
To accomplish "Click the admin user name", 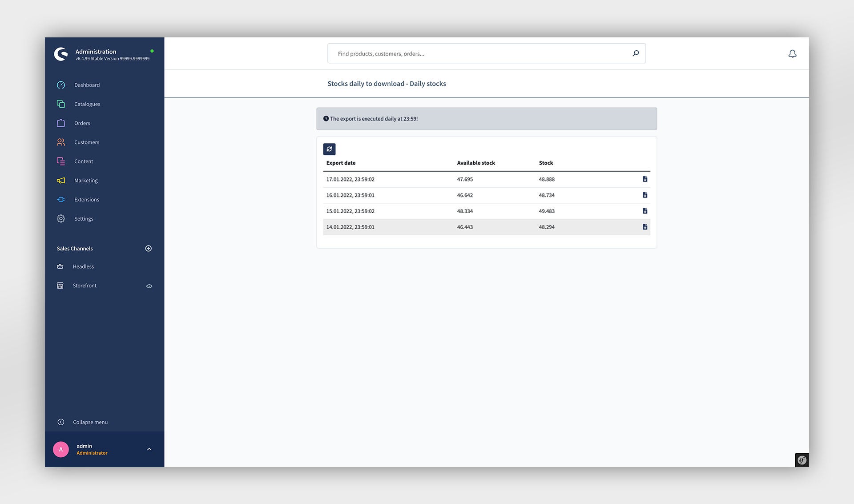I will pyautogui.click(x=85, y=446).
